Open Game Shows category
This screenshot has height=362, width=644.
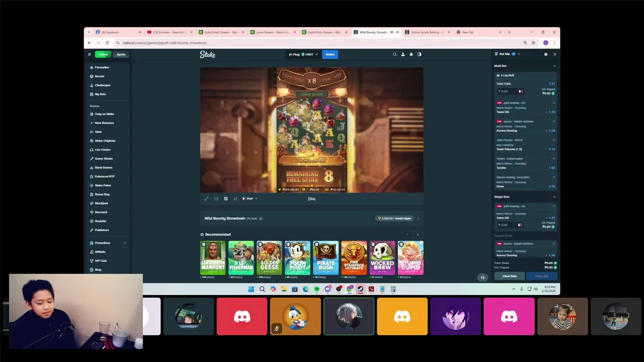pos(101,158)
